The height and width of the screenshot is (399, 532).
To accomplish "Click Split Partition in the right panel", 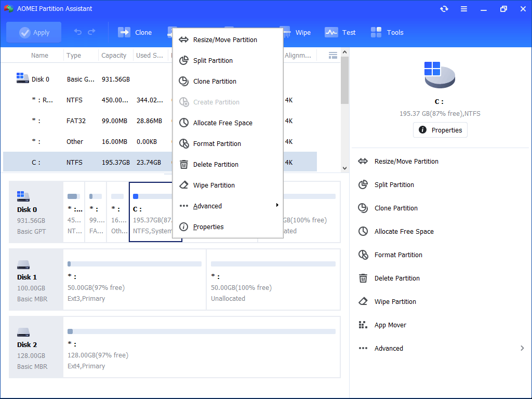I will click(x=394, y=184).
